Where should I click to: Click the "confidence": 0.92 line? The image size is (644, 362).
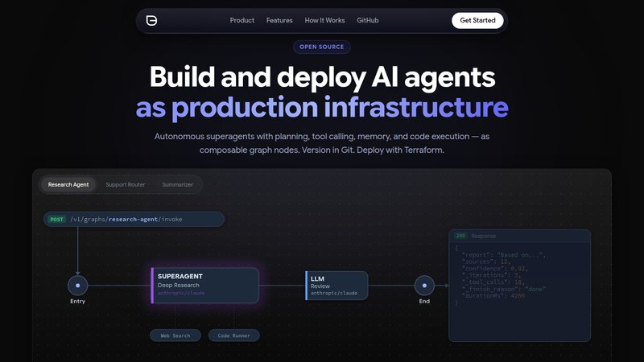pyautogui.click(x=495, y=269)
